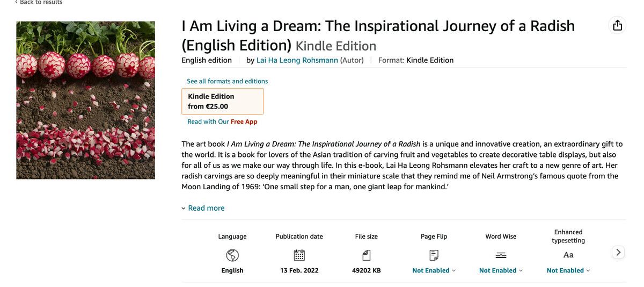Click the Word Wise icon

501,255
